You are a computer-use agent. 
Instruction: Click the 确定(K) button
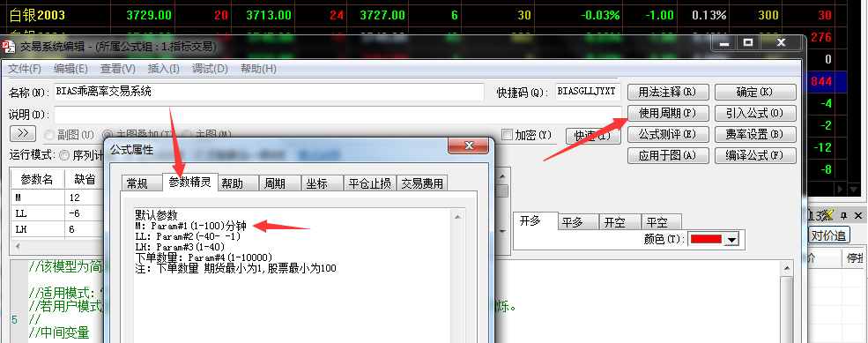[755, 92]
